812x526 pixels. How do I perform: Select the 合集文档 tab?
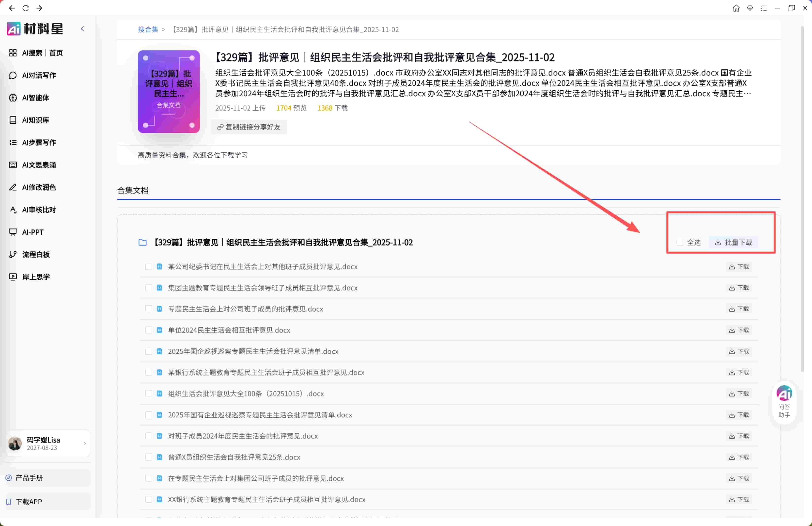click(x=133, y=190)
